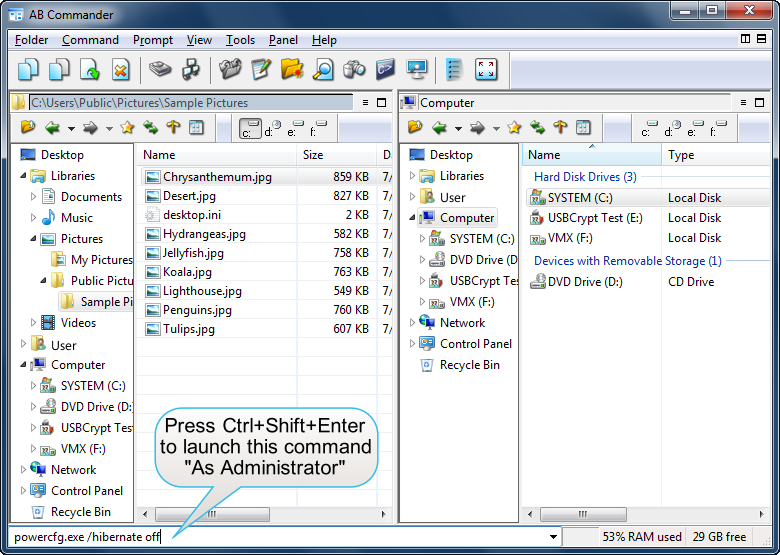Click left panel green back arrow
The image size is (780, 555).
tap(53, 128)
